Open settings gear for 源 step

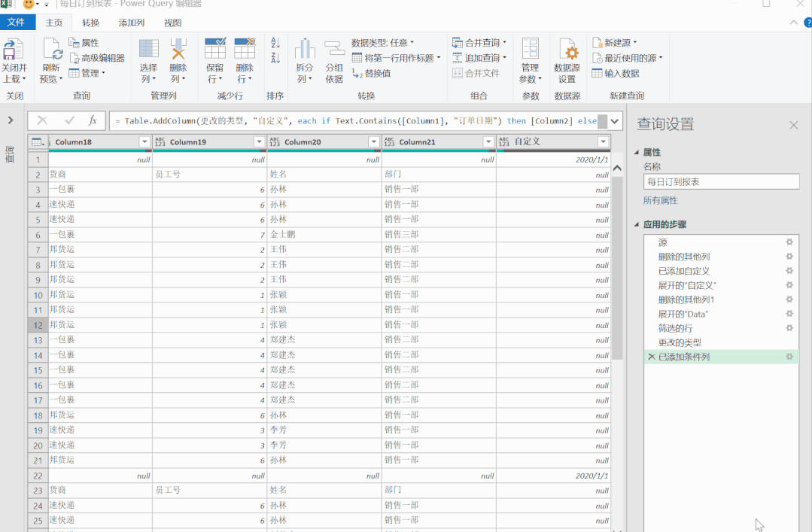pyautogui.click(x=789, y=242)
